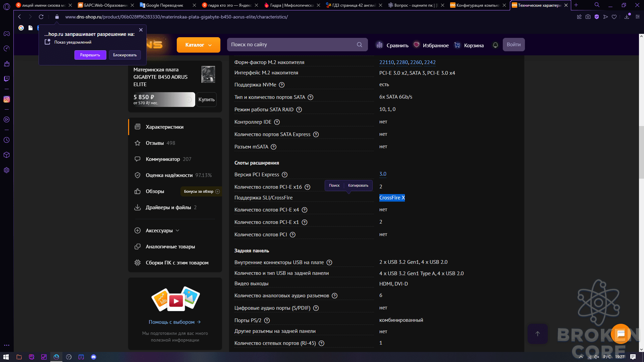
Task: Click the browser back arrow
Action: [x=19, y=17]
